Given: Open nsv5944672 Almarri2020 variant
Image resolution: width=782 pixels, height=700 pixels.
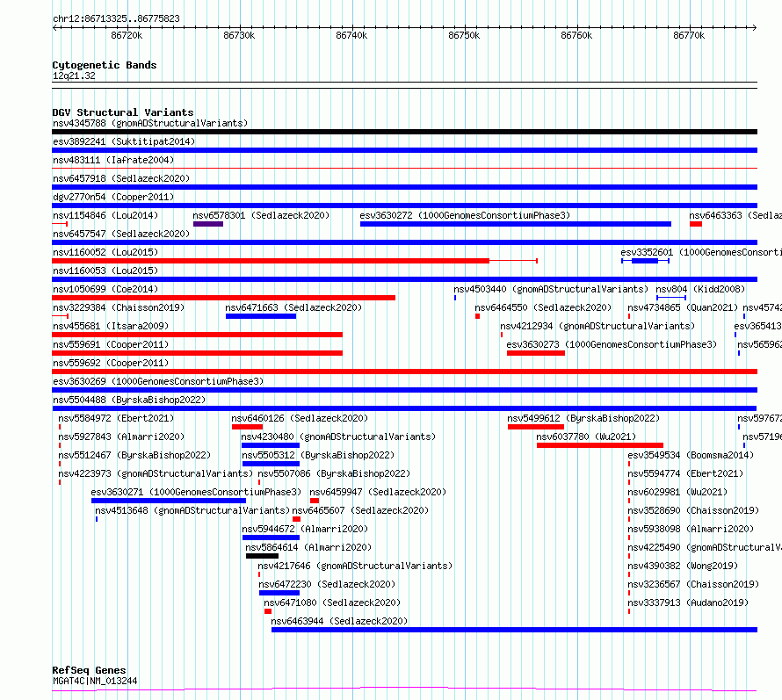Looking at the screenshot, I should pos(305,529).
